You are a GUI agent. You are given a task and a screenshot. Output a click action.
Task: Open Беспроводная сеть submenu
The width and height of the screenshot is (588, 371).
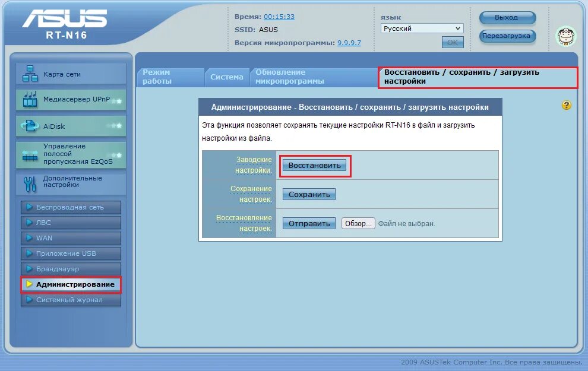[x=71, y=207]
